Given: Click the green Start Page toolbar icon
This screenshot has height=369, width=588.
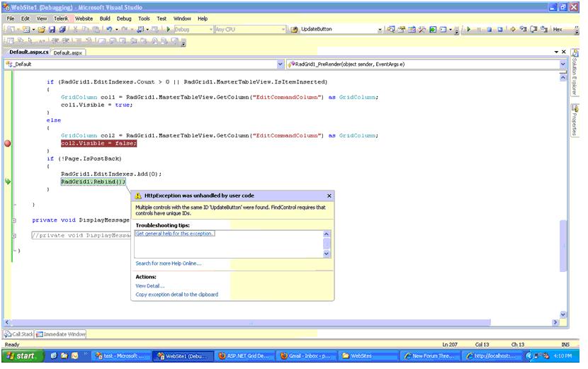Looking at the screenshot, I should point(433,29).
